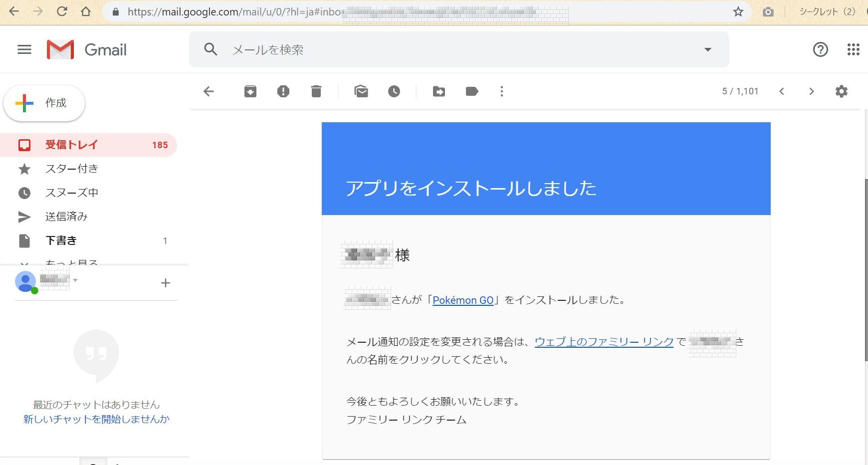This screenshot has height=465, width=868.
Task: Expand the もっと見る more labels list
Action: pos(71,262)
